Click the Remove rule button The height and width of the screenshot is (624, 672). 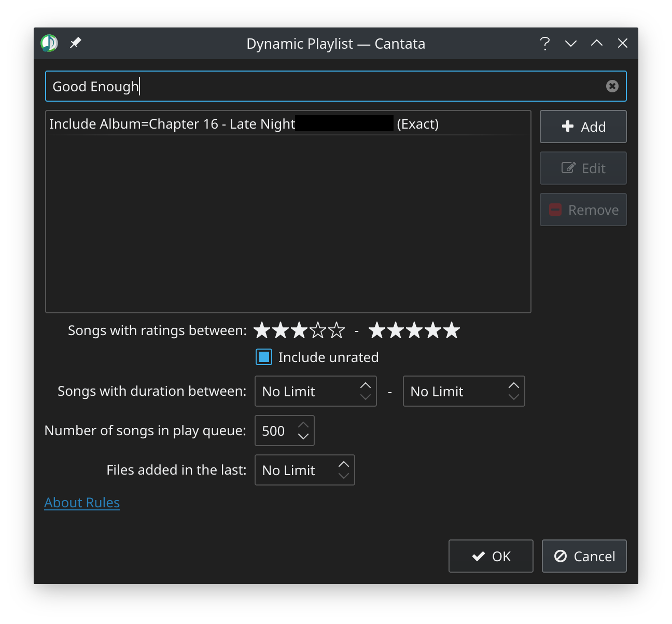(x=583, y=210)
